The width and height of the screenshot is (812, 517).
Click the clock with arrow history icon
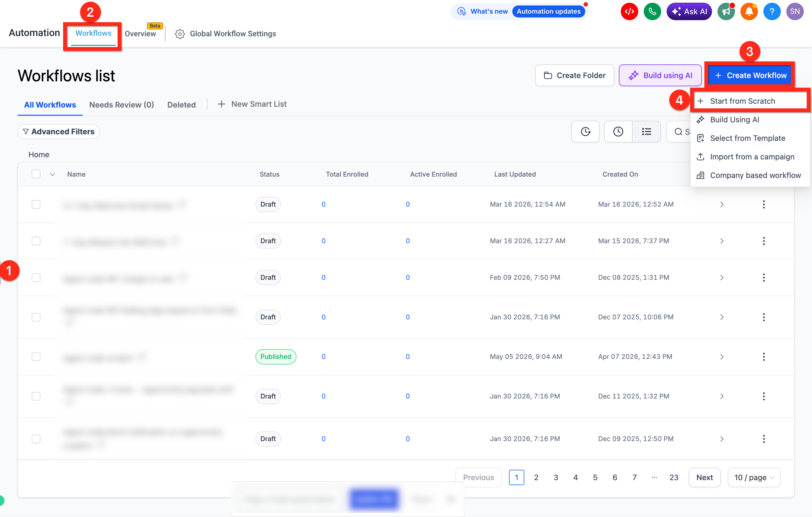point(586,132)
